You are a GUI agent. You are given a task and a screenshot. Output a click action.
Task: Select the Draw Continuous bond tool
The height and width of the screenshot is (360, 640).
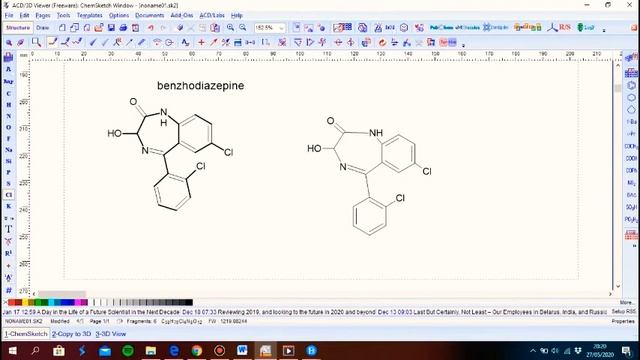[65, 42]
